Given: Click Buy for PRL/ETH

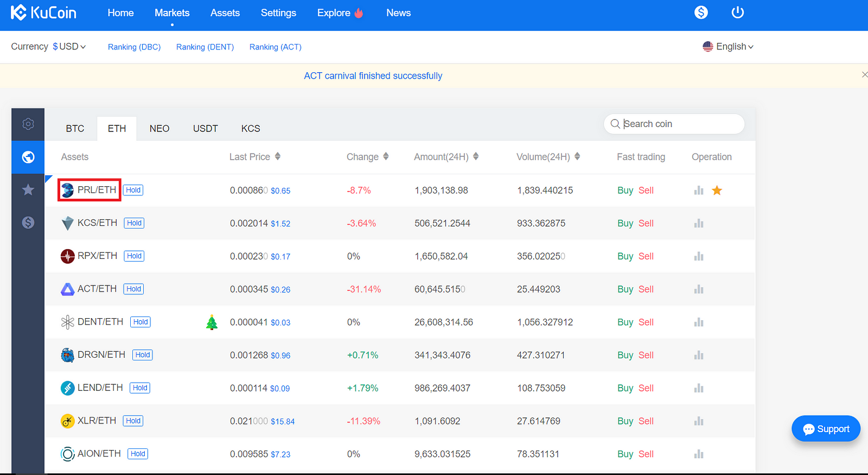Looking at the screenshot, I should [x=625, y=191].
